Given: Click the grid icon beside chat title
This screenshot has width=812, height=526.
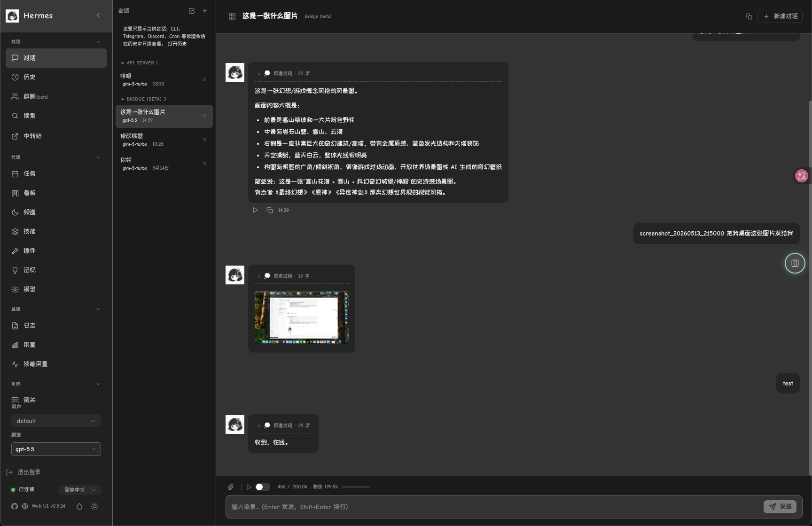Looking at the screenshot, I should 232,16.
